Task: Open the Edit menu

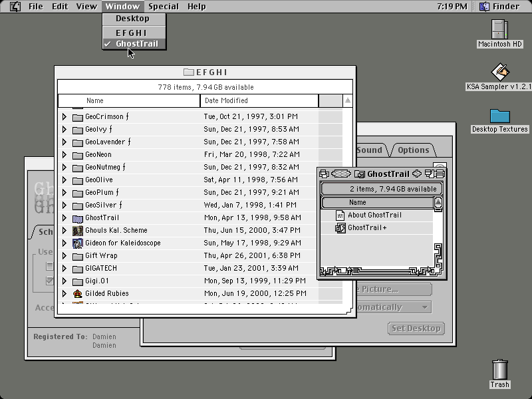Action: coord(60,7)
